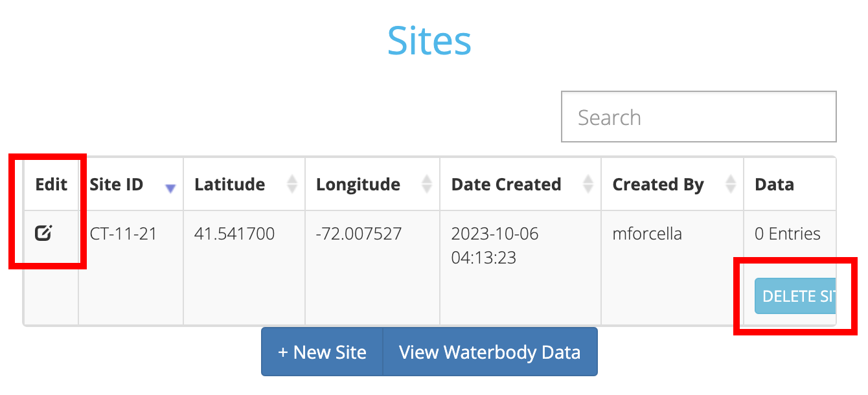Focus the Search input field

(698, 117)
